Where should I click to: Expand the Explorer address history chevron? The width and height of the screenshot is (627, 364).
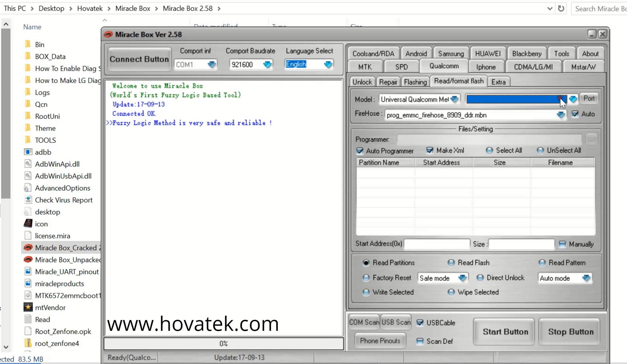[x=550, y=8]
